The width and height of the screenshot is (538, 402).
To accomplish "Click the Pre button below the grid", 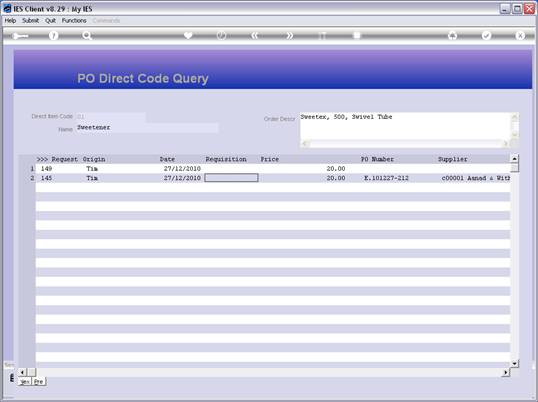I will (x=39, y=381).
